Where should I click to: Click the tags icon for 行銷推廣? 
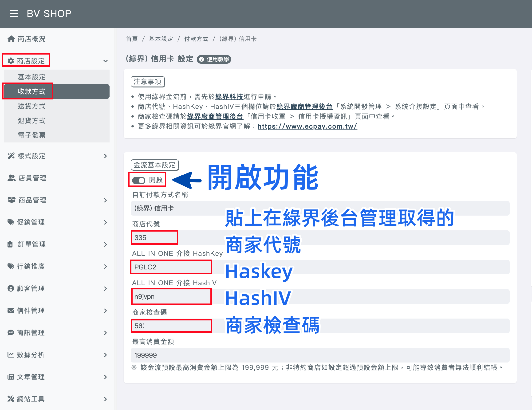pos(11,266)
